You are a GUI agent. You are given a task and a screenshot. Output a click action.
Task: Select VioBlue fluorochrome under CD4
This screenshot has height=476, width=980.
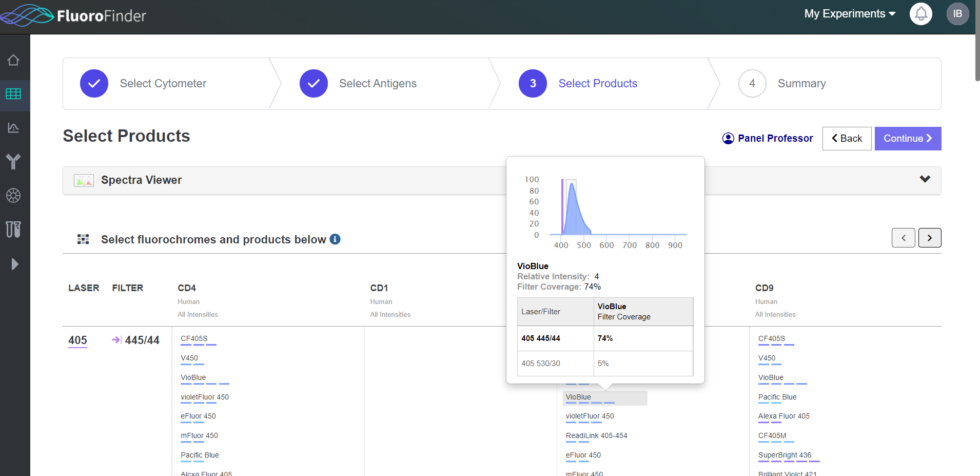pyautogui.click(x=193, y=377)
